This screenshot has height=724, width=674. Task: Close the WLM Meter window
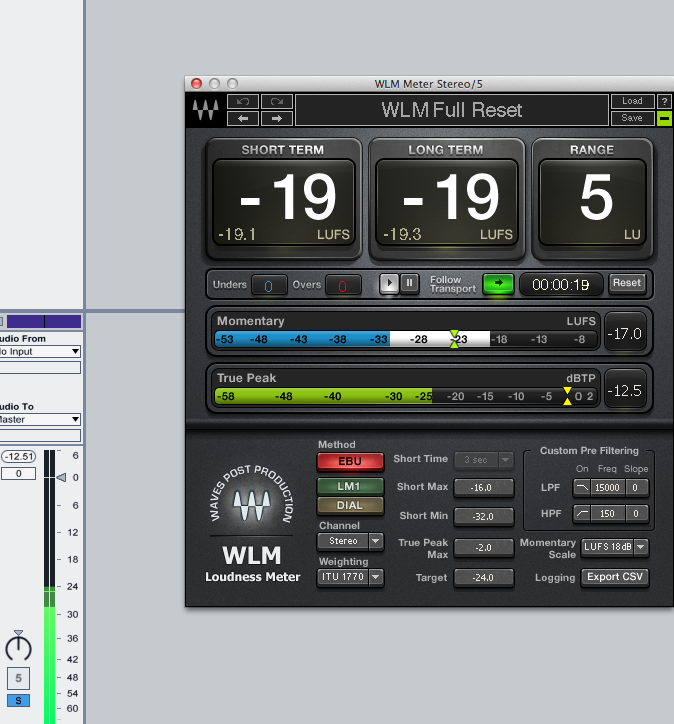[x=197, y=84]
